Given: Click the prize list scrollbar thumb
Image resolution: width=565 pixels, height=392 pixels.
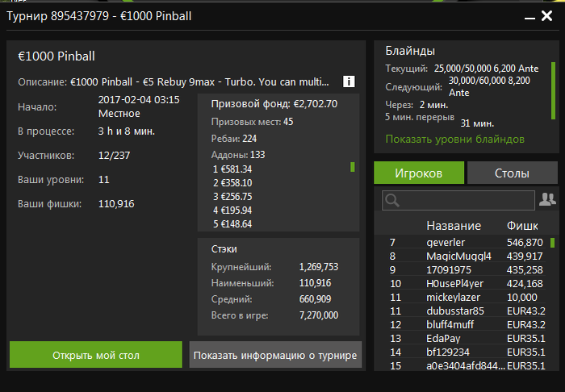Looking at the screenshot, I should (353, 167).
